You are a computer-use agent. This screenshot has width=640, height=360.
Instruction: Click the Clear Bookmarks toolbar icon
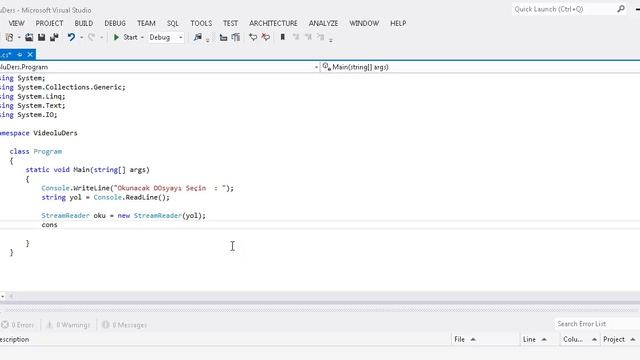tap(320, 37)
